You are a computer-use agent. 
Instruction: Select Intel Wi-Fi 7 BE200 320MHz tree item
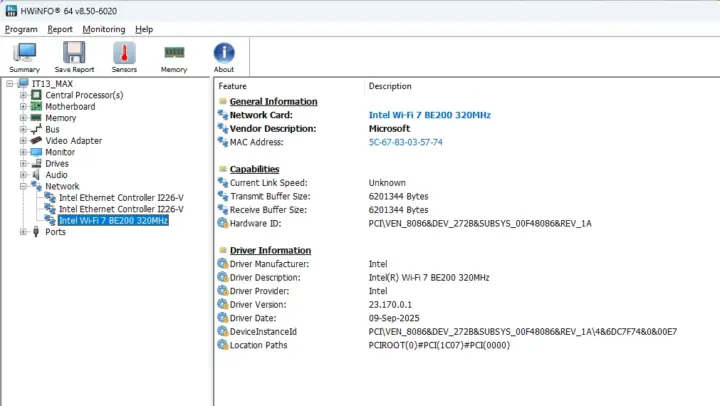113,220
